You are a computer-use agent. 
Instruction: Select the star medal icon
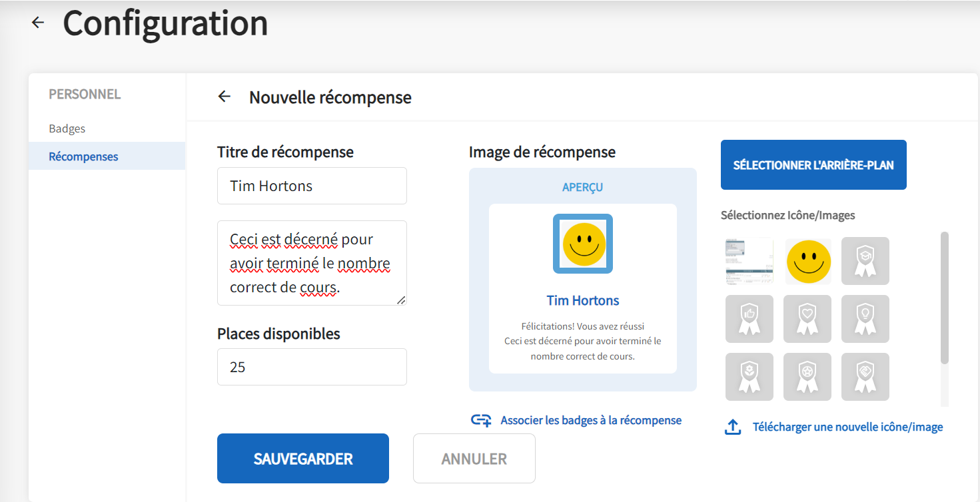click(807, 377)
